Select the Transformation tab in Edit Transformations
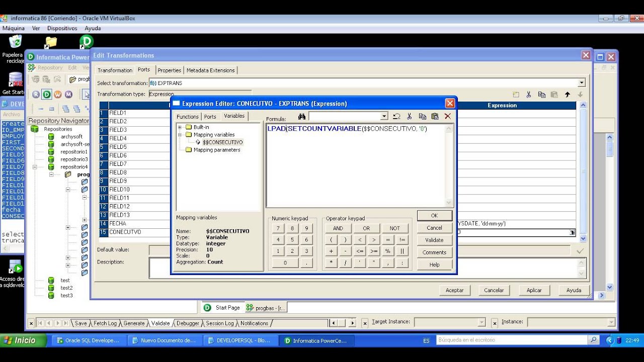Viewport: 644px width, 362px height. pyautogui.click(x=115, y=70)
